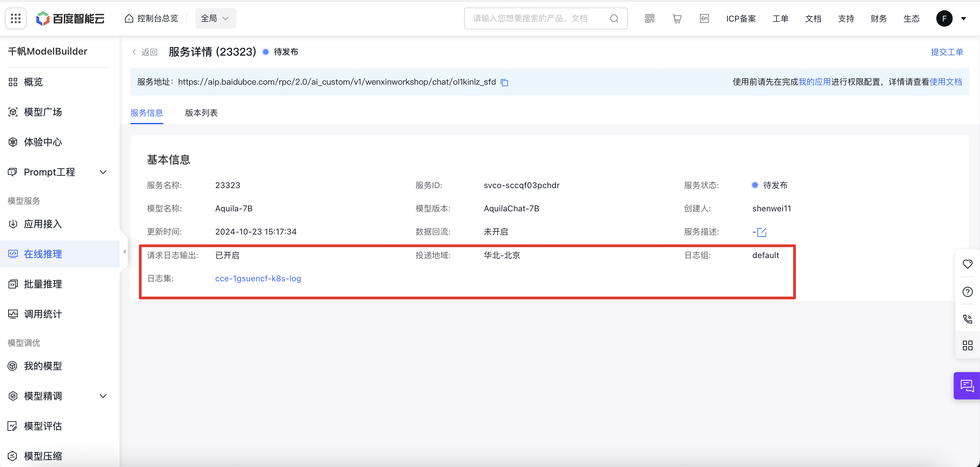Click the Baidu AI Cloud logo
980x467 pixels.
tap(70, 18)
